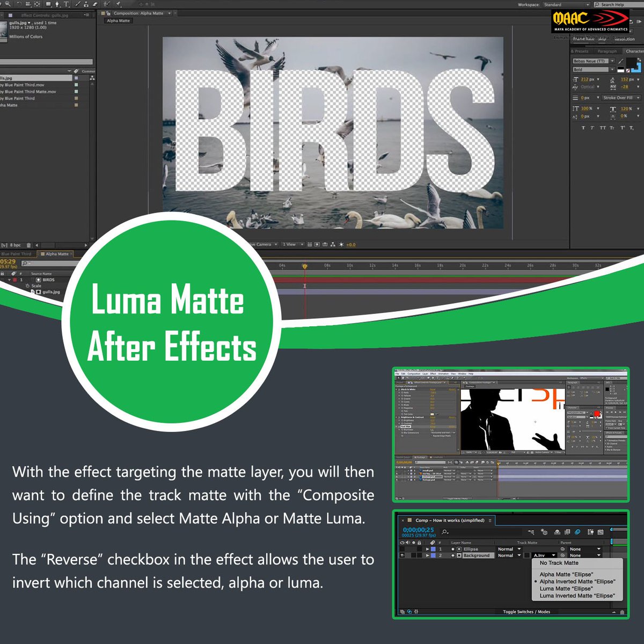The image size is (644, 644).
Task: Open the Bold font style dropdown
Action: [x=594, y=69]
